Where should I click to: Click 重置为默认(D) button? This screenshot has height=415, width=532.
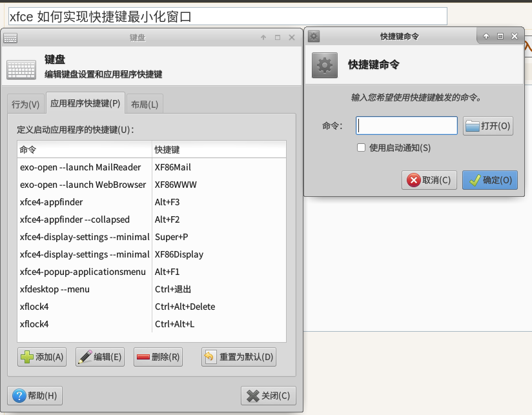239,357
